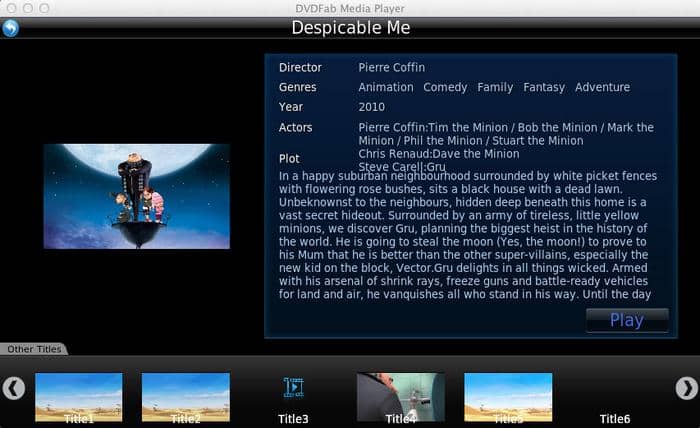Show next titles with the right arrow
Viewport: 700px width, 428px height.
click(686, 388)
